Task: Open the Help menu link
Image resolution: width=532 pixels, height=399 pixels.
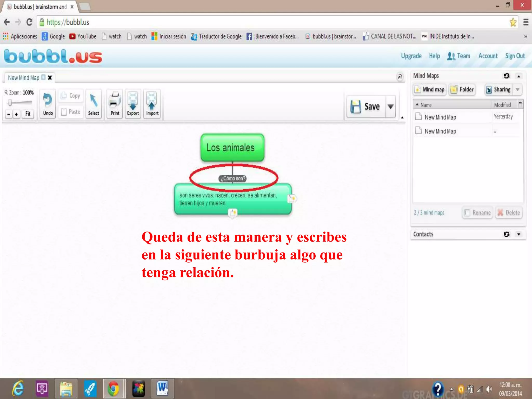Action: point(434,56)
